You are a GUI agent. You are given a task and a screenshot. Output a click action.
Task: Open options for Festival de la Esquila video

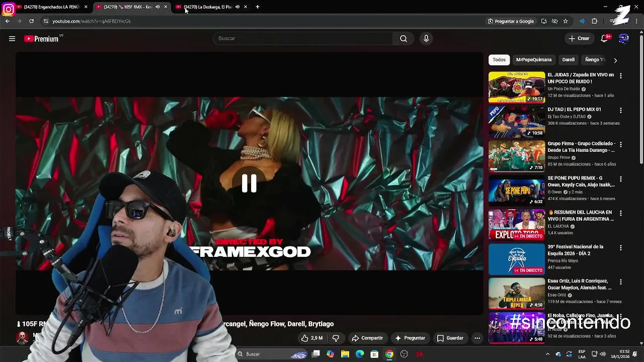click(x=620, y=247)
